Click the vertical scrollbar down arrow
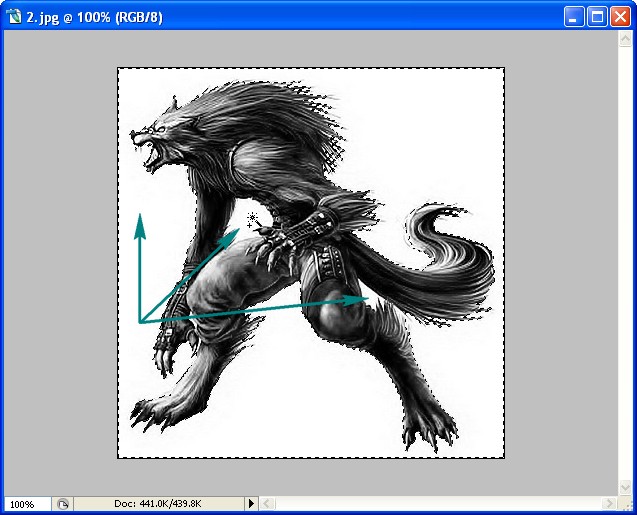 (625, 487)
